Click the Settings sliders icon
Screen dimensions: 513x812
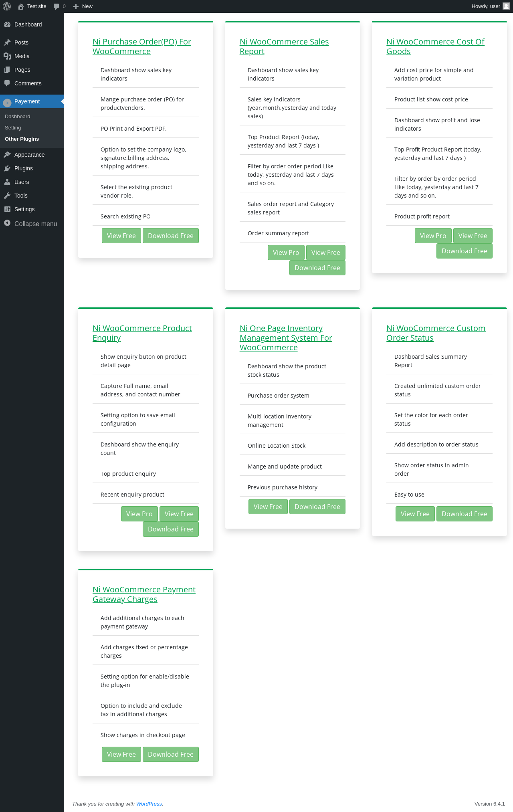tap(7, 209)
